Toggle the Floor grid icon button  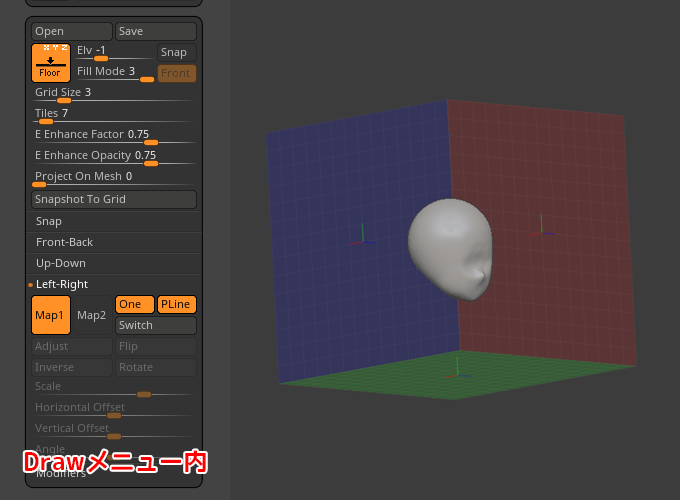click(x=50, y=62)
